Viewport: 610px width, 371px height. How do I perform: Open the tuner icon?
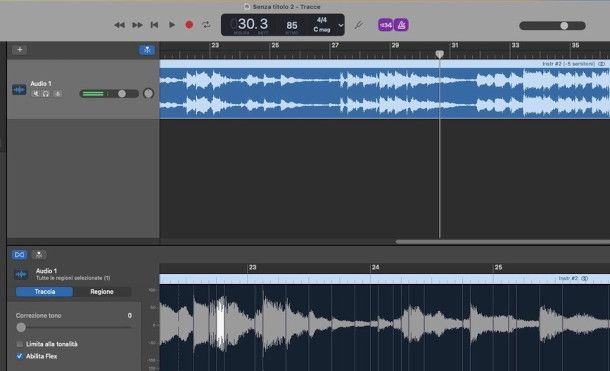pos(358,25)
